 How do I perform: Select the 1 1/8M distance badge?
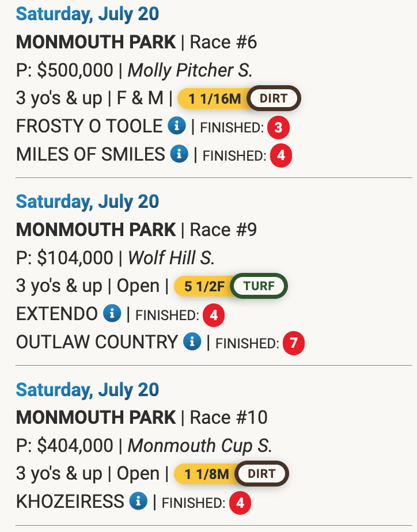click(x=206, y=474)
